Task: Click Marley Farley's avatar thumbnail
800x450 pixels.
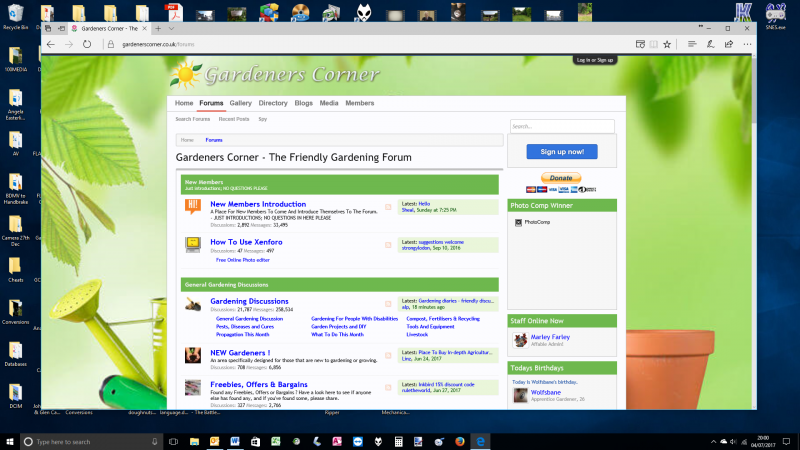Action: coord(520,340)
